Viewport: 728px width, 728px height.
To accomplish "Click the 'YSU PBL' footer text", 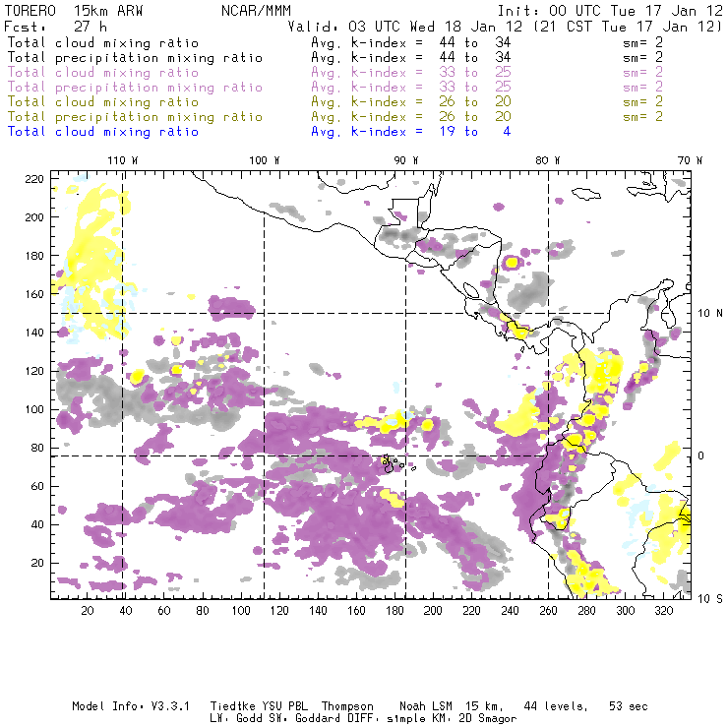I will coord(283,706).
